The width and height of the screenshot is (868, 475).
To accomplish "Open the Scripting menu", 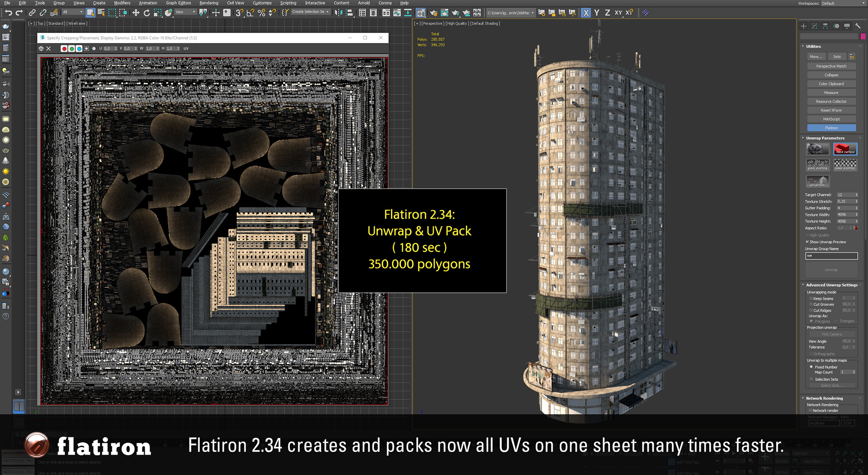I will pos(288,3).
